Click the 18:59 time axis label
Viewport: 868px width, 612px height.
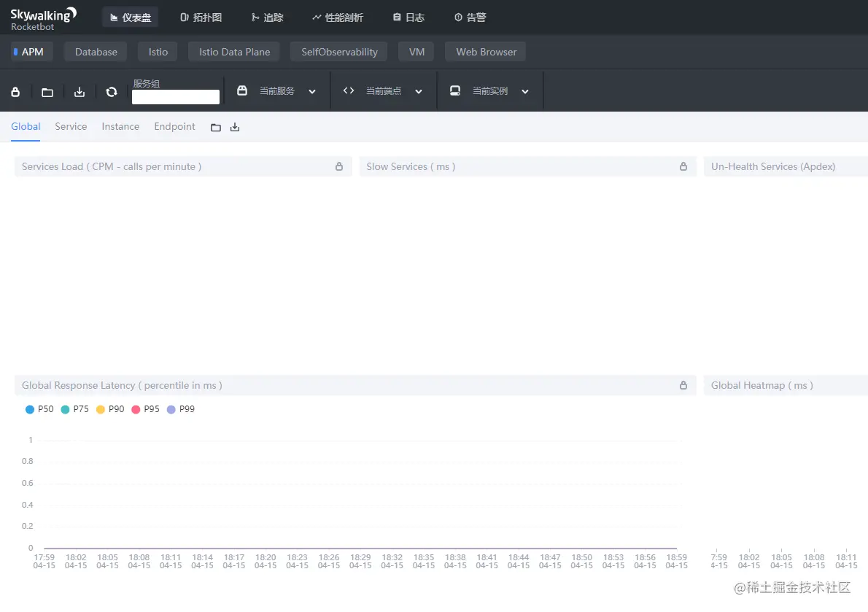(676, 561)
